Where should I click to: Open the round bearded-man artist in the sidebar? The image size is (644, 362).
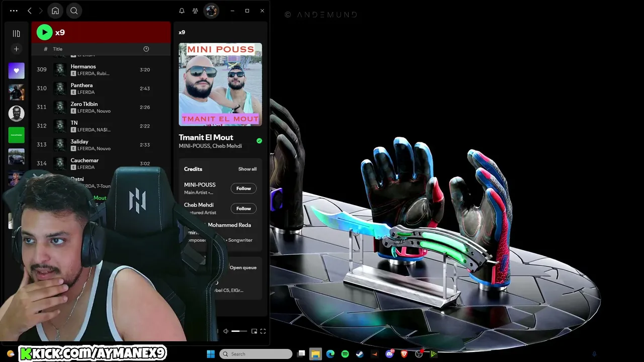click(x=16, y=114)
